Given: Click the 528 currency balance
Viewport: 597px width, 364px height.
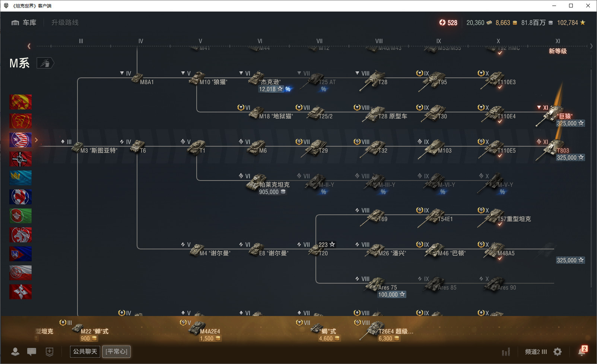Looking at the screenshot, I should 448,23.
